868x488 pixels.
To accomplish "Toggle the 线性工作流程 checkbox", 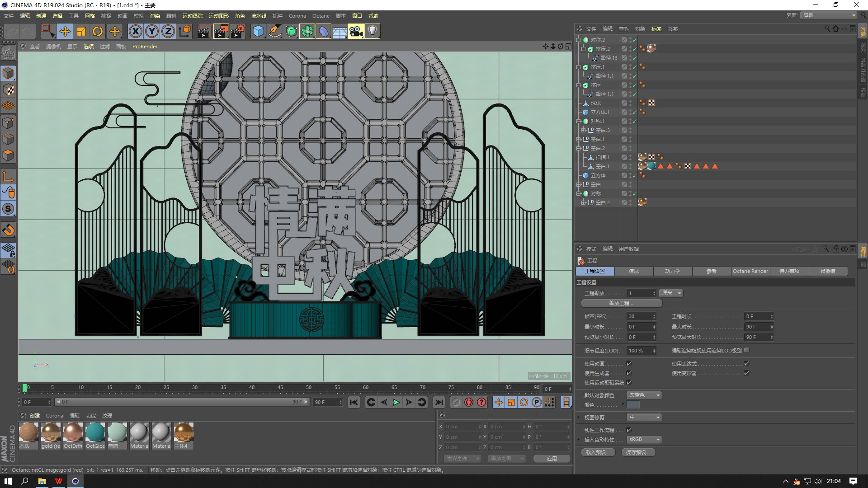I will (629, 430).
